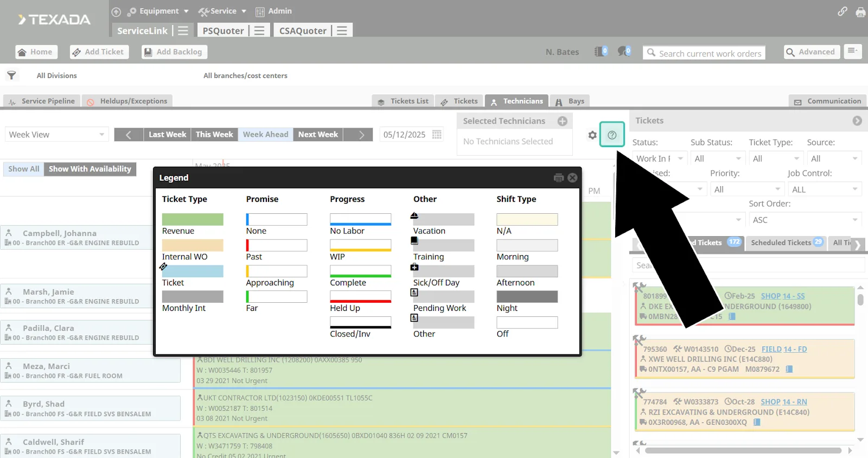The height and width of the screenshot is (458, 868).
Task: Open the Week View dropdown
Action: pos(56,135)
